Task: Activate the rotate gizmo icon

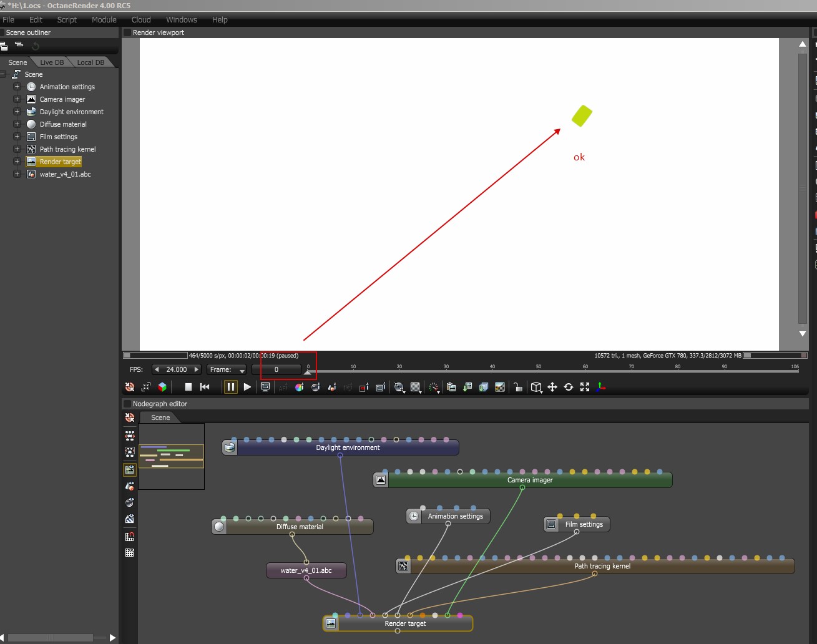Action: 569,387
